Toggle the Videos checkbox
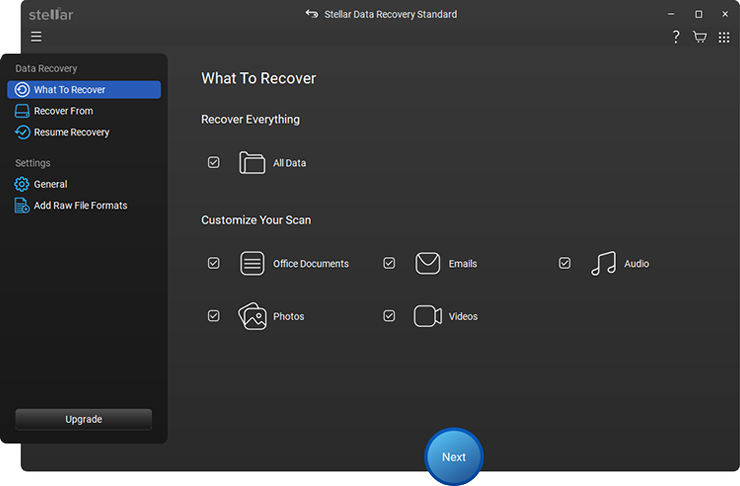Viewport: 740px width, 486px height. point(389,316)
